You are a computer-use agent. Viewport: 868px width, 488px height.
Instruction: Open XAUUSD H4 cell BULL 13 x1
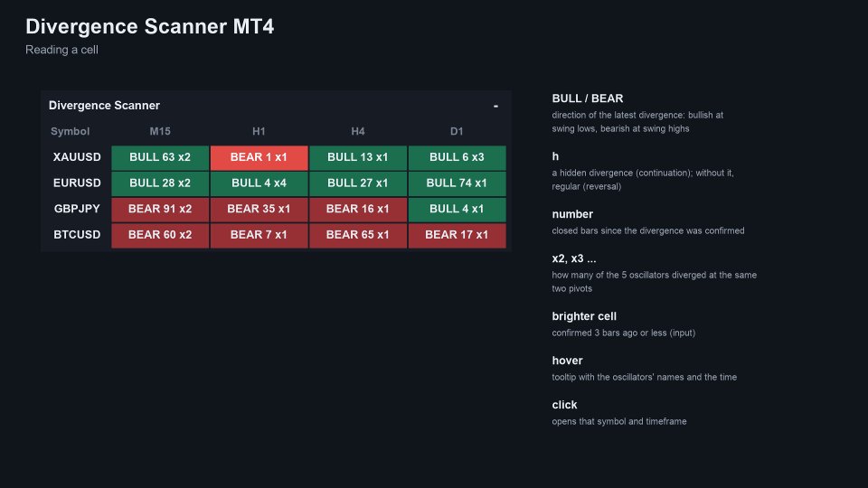358,157
